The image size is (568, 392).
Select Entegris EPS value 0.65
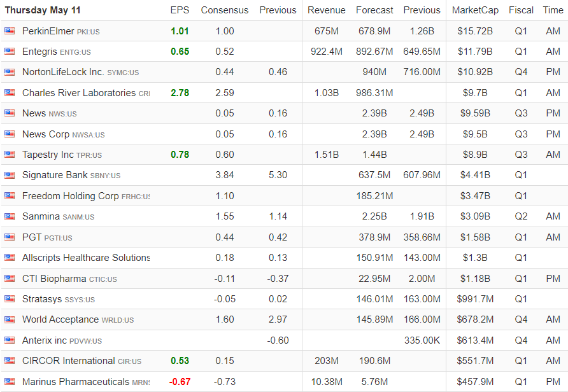(x=180, y=52)
